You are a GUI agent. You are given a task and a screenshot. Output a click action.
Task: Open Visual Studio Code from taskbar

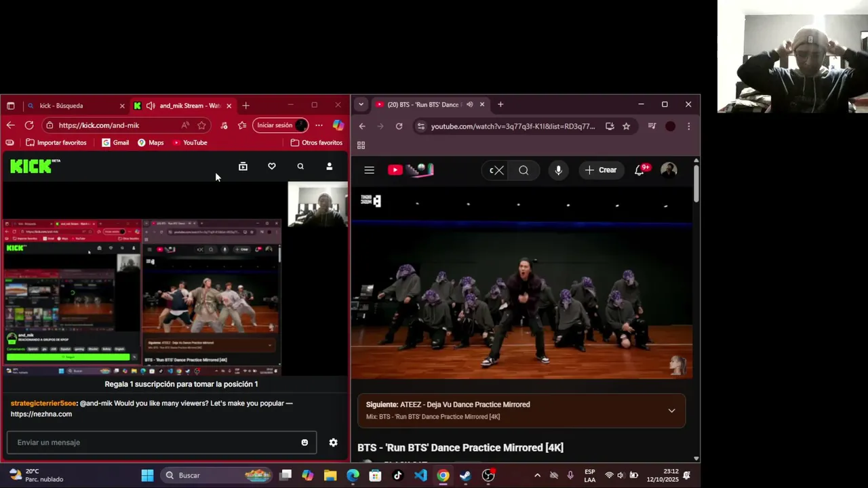tap(420, 475)
